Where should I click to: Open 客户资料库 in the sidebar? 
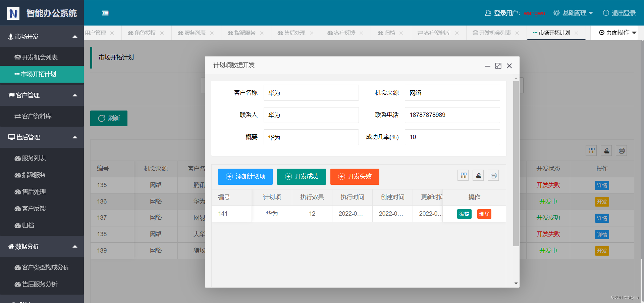pyautogui.click(x=42, y=116)
